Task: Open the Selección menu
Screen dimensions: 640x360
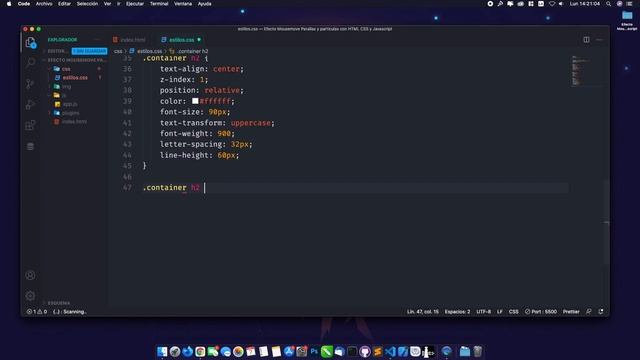Action: 87,4
